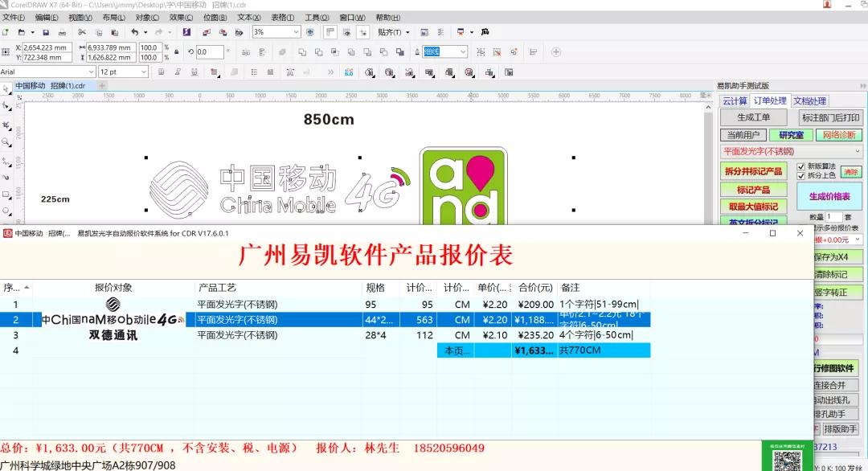
Task: Switch to the 文档处理 tab
Action: coord(810,100)
